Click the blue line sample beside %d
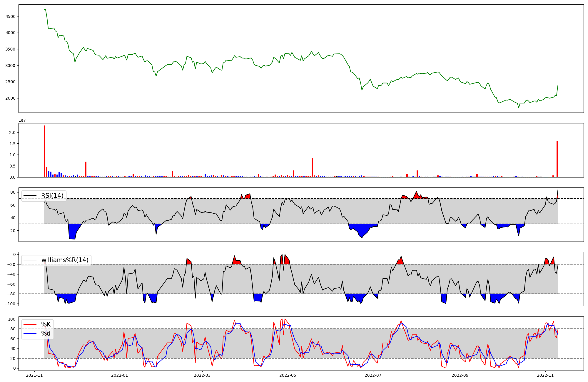The image size is (588, 382). click(30, 334)
